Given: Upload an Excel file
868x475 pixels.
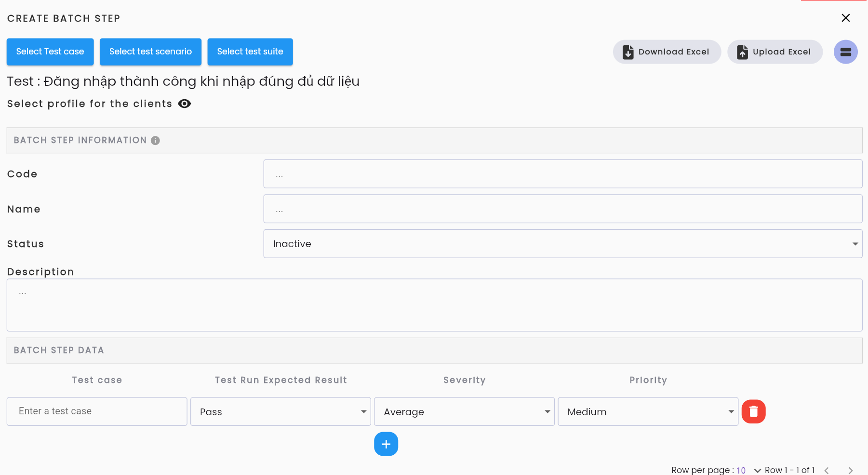Looking at the screenshot, I should [775, 52].
